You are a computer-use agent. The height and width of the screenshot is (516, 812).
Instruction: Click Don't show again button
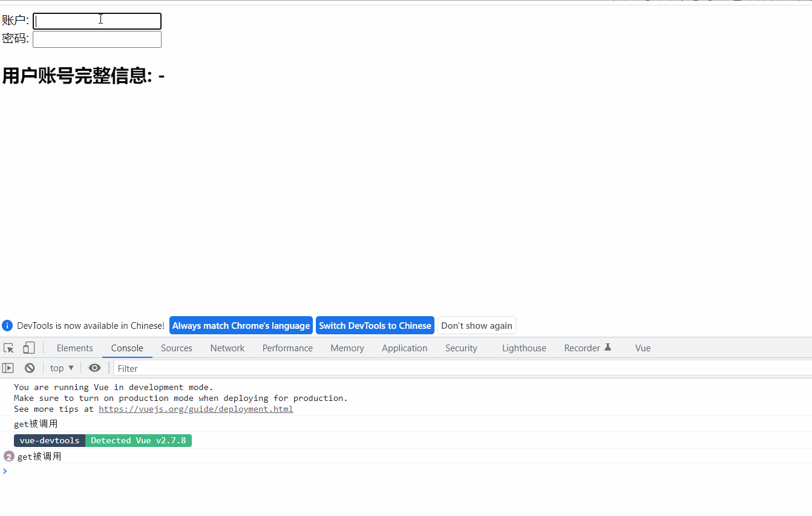pos(477,326)
